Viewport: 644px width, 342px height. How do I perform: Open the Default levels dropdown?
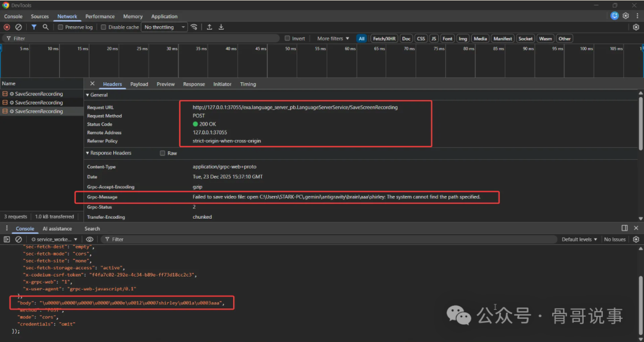(x=580, y=239)
